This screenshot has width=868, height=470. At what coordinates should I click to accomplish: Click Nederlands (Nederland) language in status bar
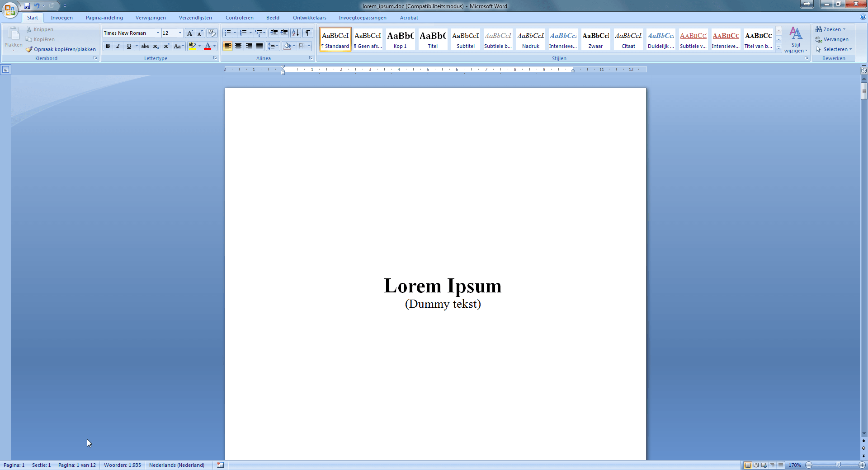[x=177, y=465]
